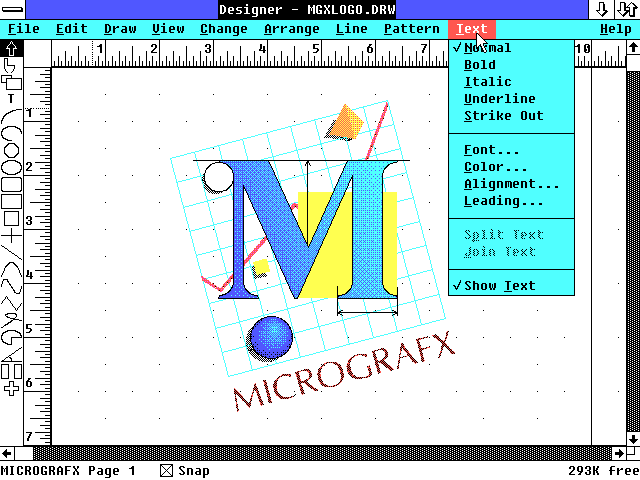This screenshot has height=480, width=640.
Task: Select the small yellow square object
Action: pos(261,267)
